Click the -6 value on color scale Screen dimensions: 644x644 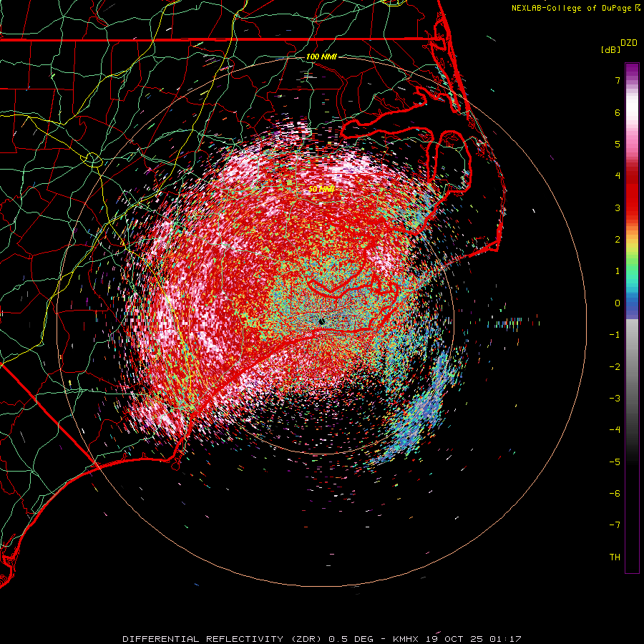pyautogui.click(x=615, y=494)
